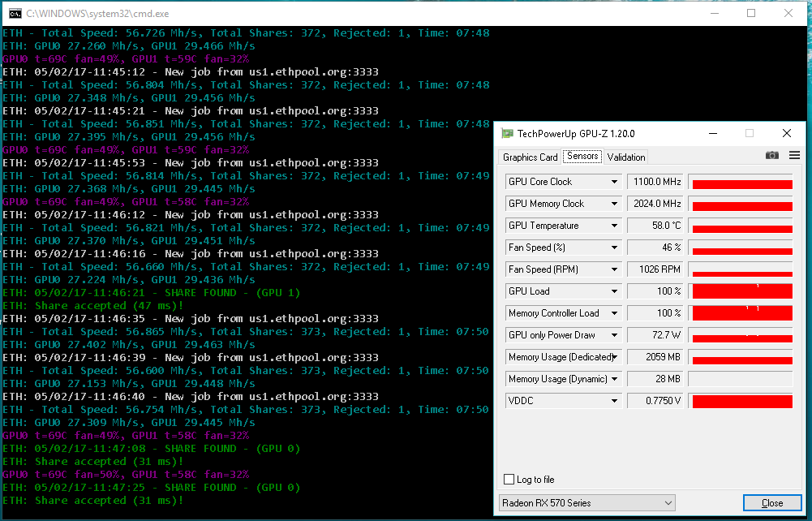
Task: Click the 0.7750 V VDDC value
Action: (x=655, y=401)
